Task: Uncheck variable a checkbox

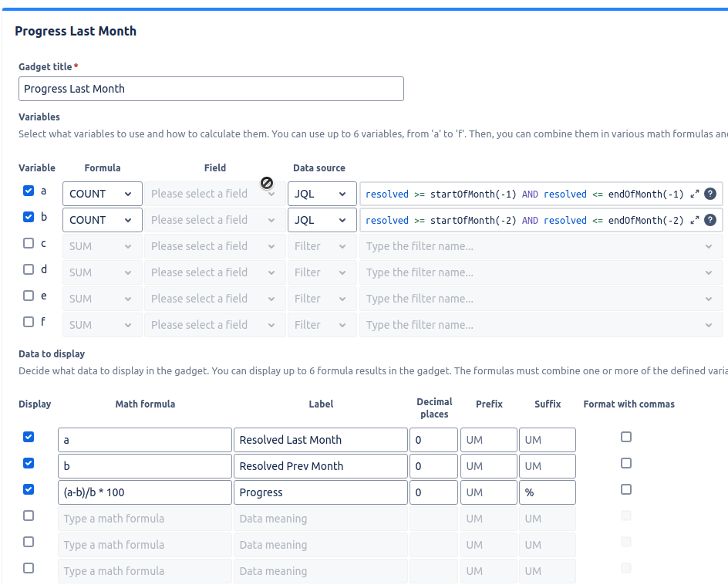Action: click(29, 191)
